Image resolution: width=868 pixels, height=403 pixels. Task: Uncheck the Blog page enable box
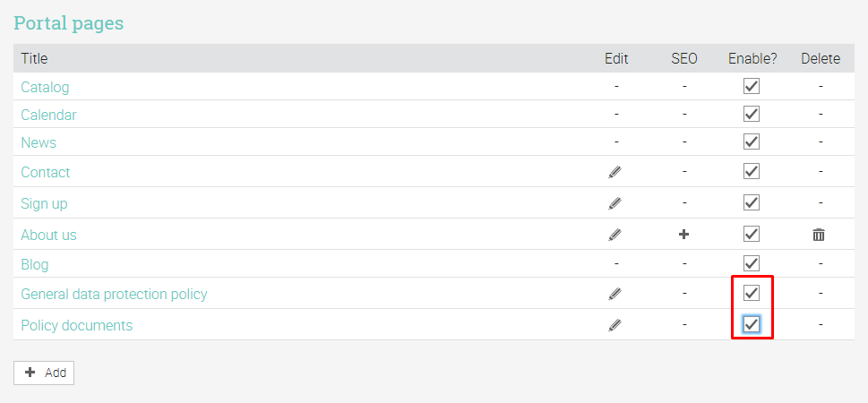752,264
